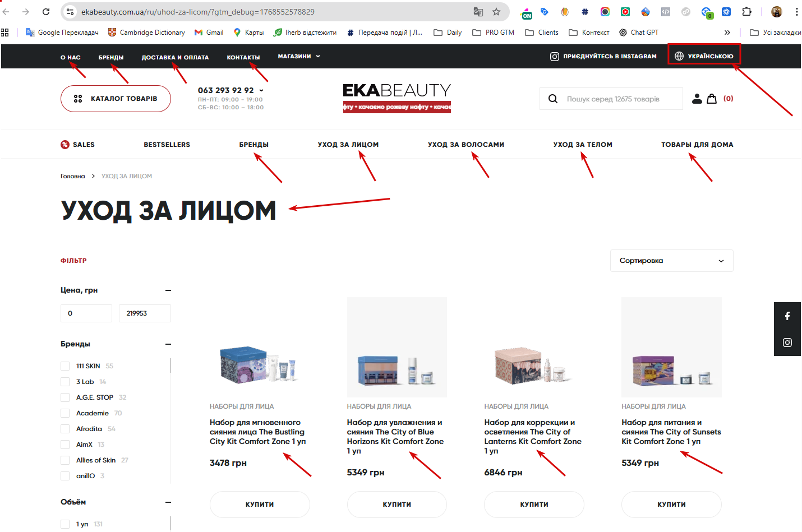
Task: Click the browser reload icon
Action: [46, 12]
